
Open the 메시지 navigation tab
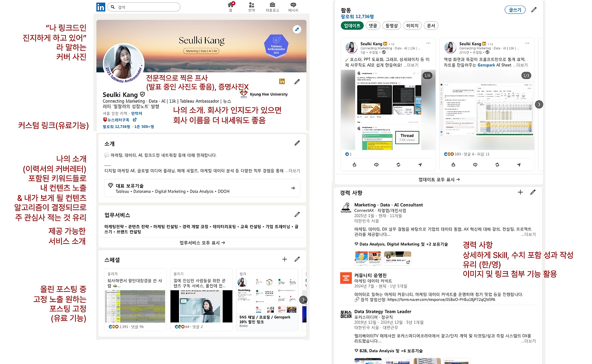pos(293,7)
